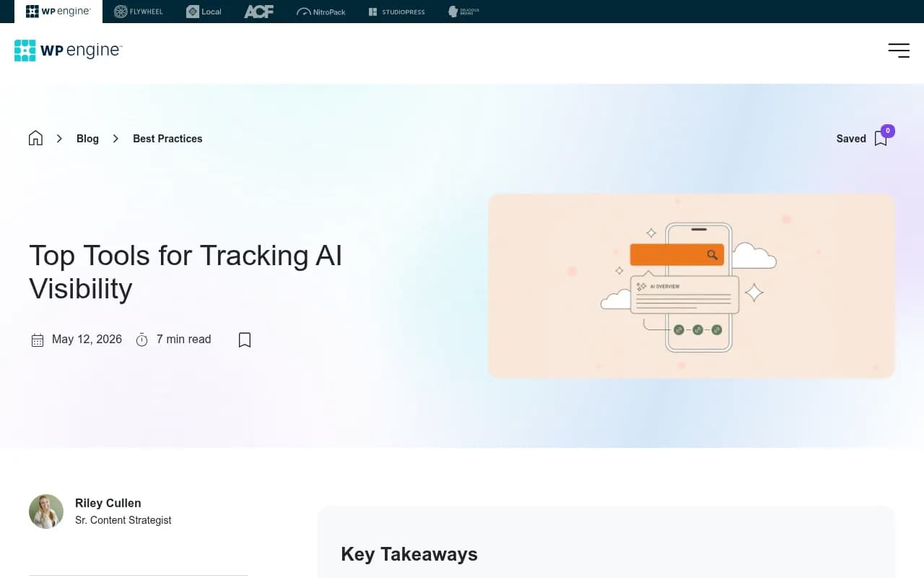Viewport: 924px width, 578px height.
Task: Bookmark this article next to read time
Action: pyautogui.click(x=245, y=340)
